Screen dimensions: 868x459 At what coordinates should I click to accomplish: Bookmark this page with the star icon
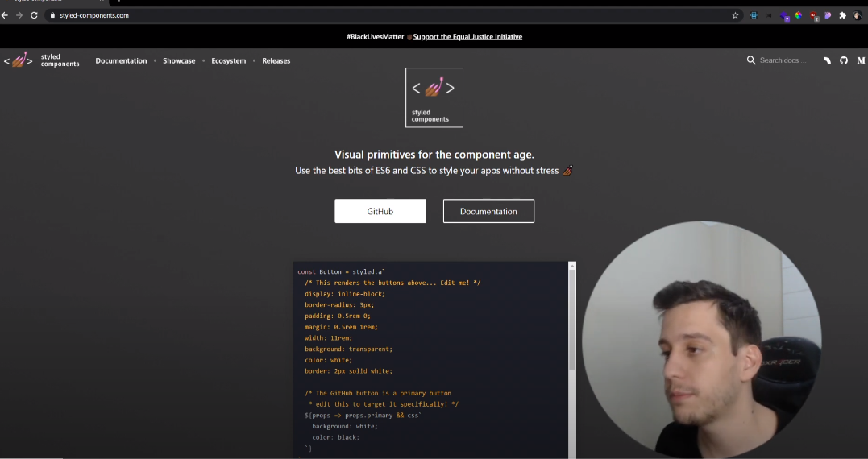click(x=735, y=15)
